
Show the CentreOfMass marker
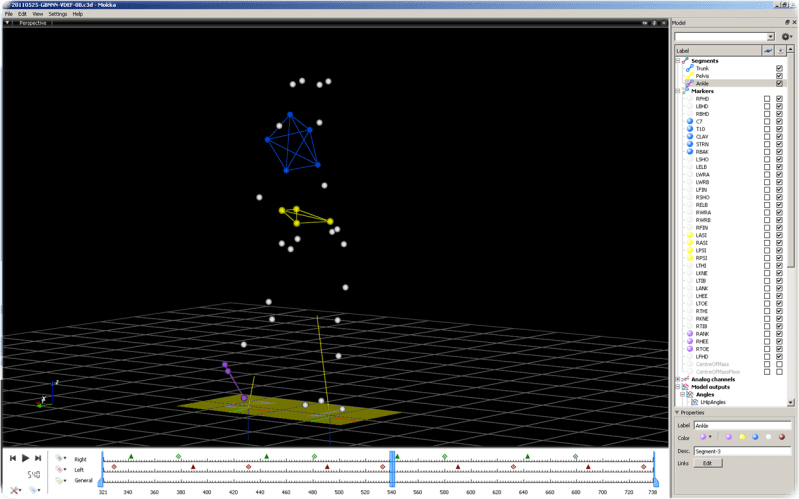(x=779, y=364)
